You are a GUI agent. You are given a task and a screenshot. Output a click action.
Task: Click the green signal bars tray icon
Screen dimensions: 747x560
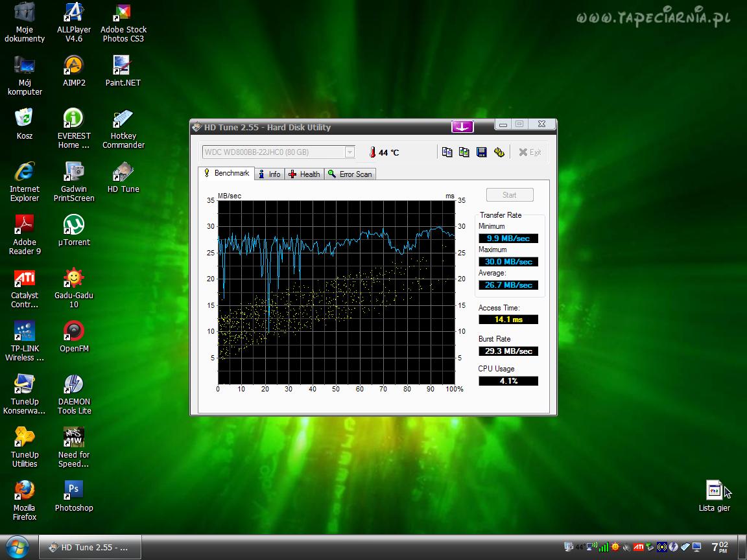tap(604, 547)
